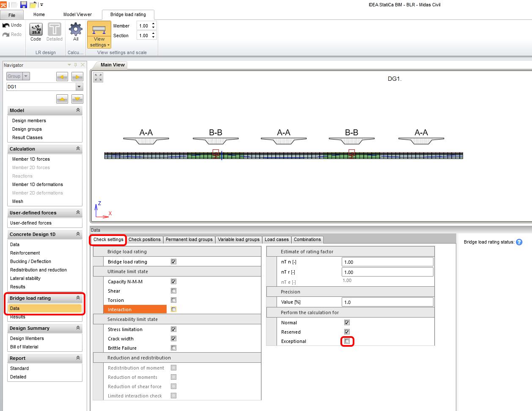
Task: Click the Precision Value input field
Action: pyautogui.click(x=387, y=302)
